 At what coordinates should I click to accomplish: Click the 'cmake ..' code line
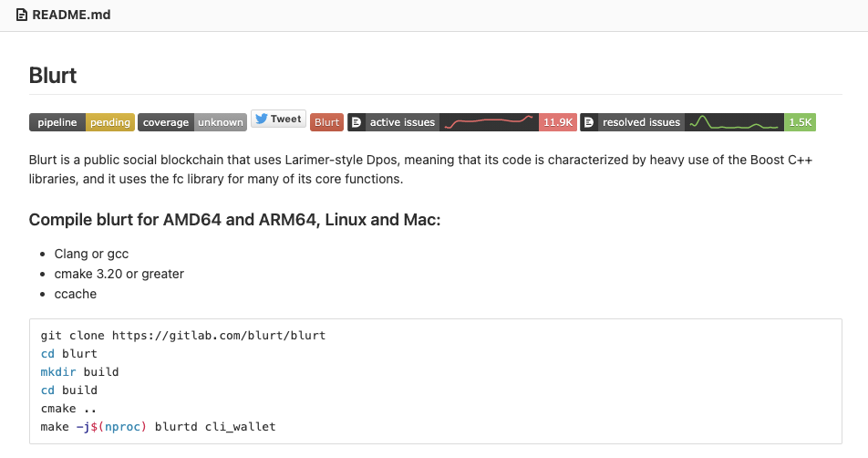tap(68, 409)
